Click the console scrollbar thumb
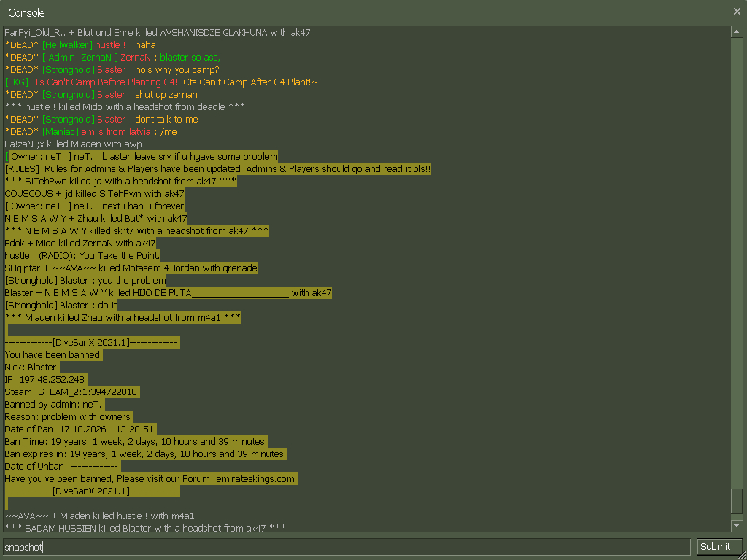747x560 pixels. tap(737, 501)
